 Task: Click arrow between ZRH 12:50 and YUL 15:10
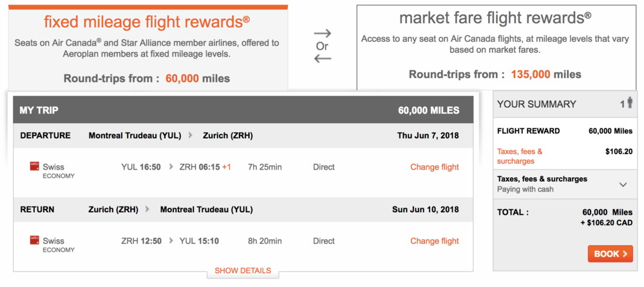click(x=171, y=241)
